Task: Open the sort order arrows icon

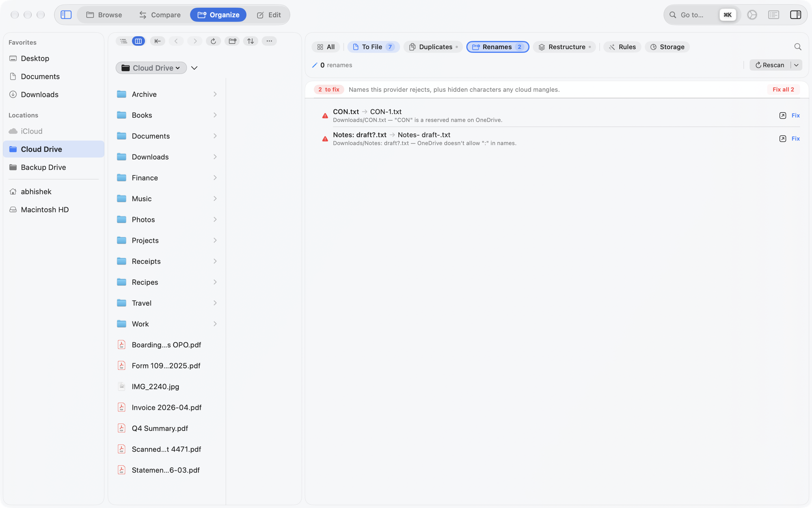Action: point(251,41)
